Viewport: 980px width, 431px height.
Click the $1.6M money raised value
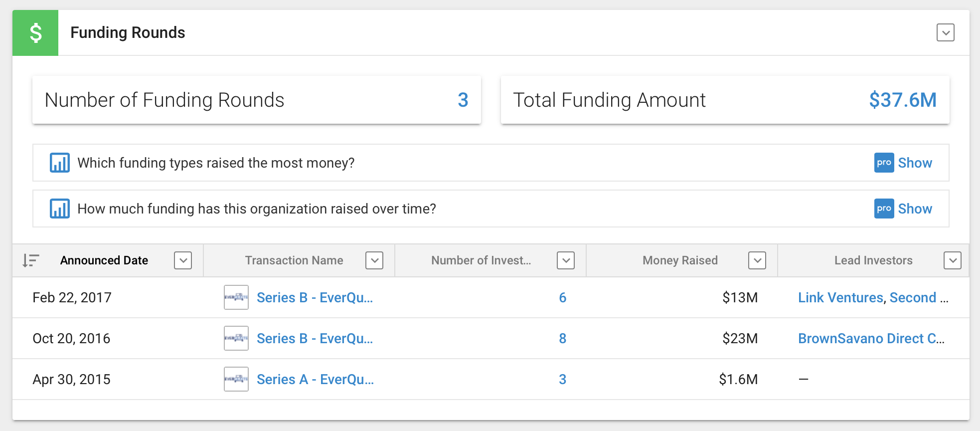click(x=738, y=379)
